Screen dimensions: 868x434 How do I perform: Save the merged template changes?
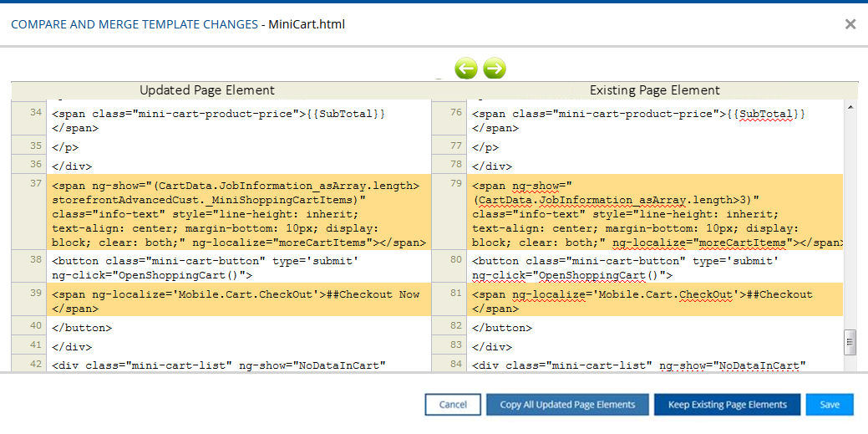click(829, 405)
